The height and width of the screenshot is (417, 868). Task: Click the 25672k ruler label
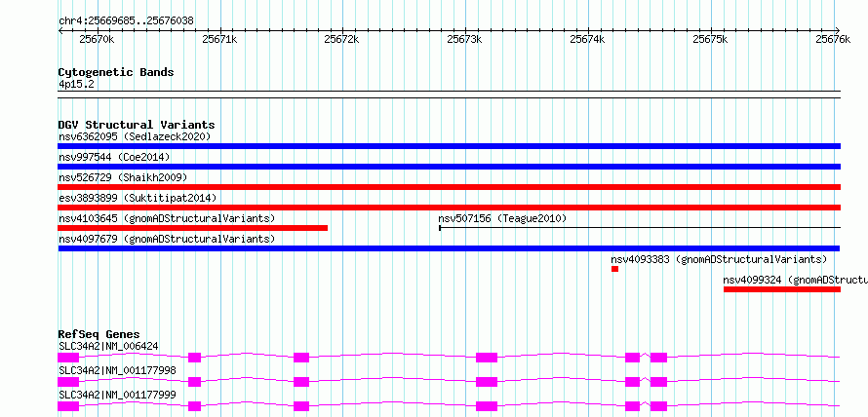pyautogui.click(x=341, y=39)
